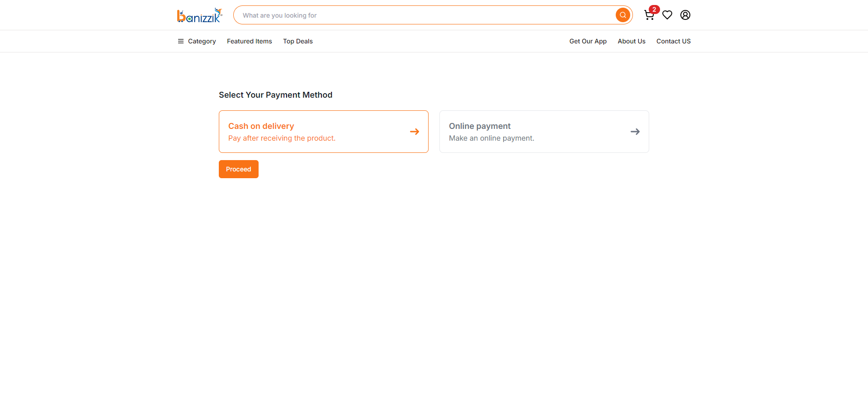
Task: Open the user account profile icon
Action: pyautogui.click(x=685, y=15)
